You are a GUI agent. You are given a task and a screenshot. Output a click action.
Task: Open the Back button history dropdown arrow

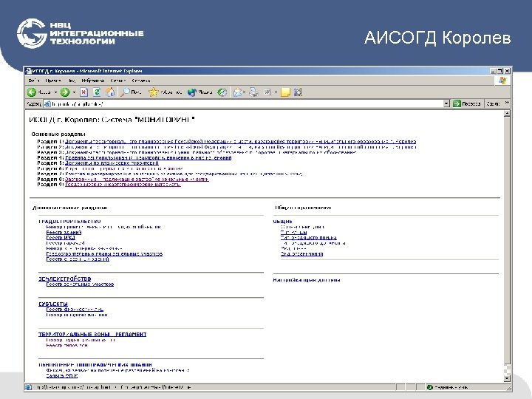(55, 92)
